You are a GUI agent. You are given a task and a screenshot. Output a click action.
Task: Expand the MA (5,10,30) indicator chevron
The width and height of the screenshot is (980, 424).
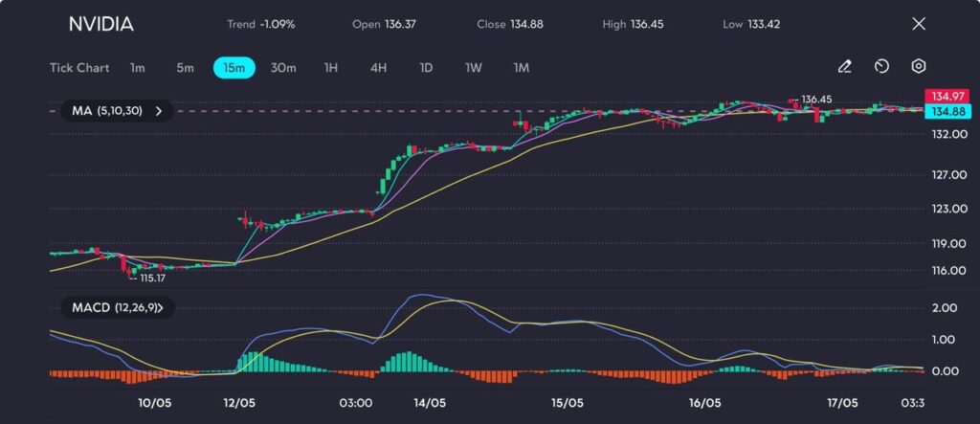tap(158, 111)
